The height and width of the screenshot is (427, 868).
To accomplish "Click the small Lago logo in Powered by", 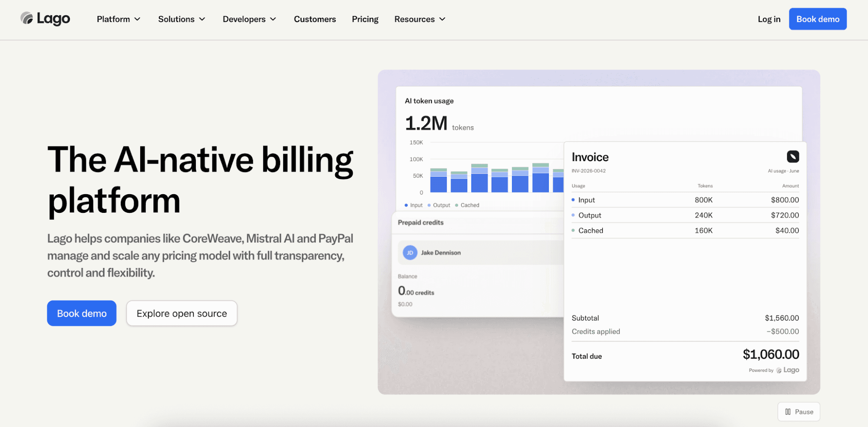I will coord(788,370).
